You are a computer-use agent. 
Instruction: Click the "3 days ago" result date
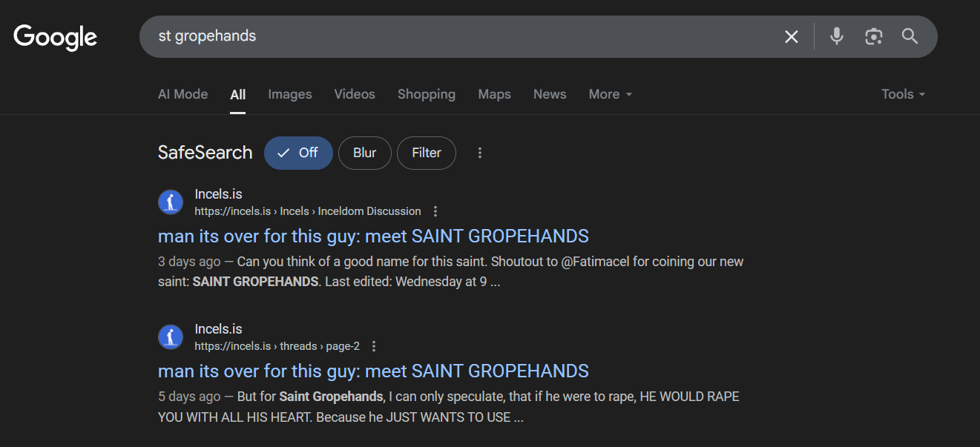pyautogui.click(x=189, y=262)
